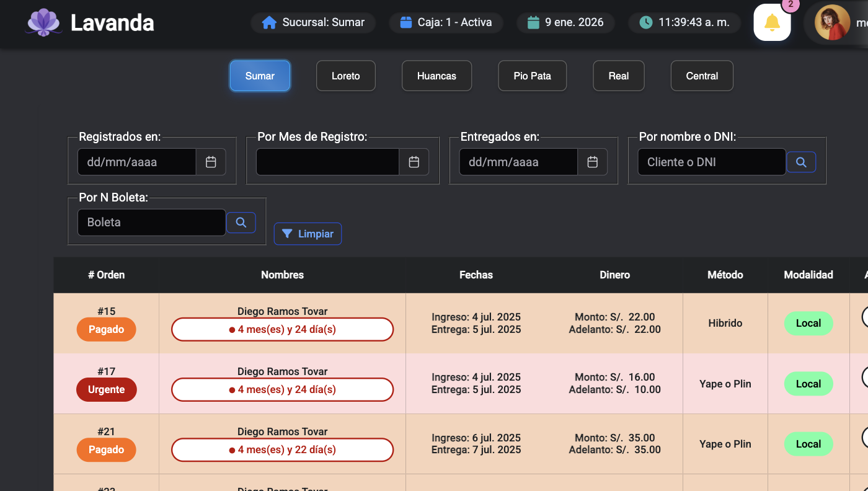The height and width of the screenshot is (491, 868).
Task: Click the Caja: 1 - Activa chip
Action: pyautogui.click(x=446, y=23)
